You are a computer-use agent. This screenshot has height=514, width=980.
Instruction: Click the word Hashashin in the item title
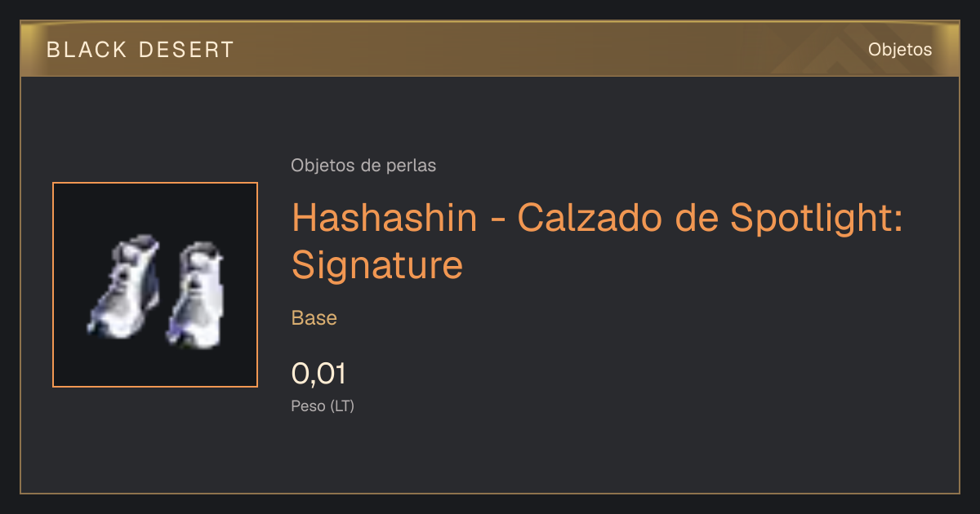[x=385, y=218]
